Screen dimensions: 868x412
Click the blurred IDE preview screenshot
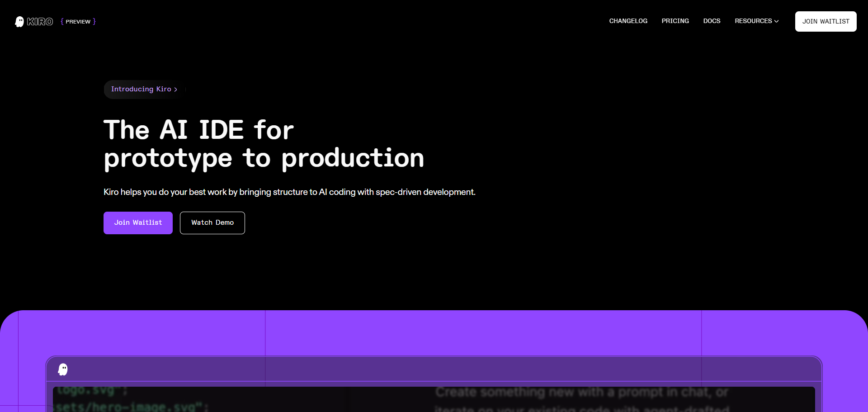(x=434, y=399)
